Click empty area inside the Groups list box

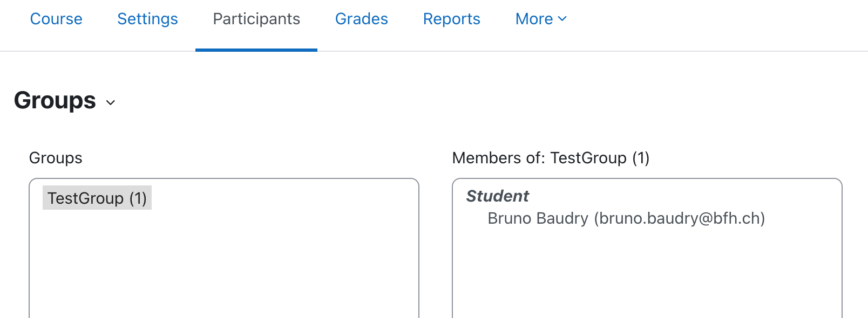[x=224, y=264]
